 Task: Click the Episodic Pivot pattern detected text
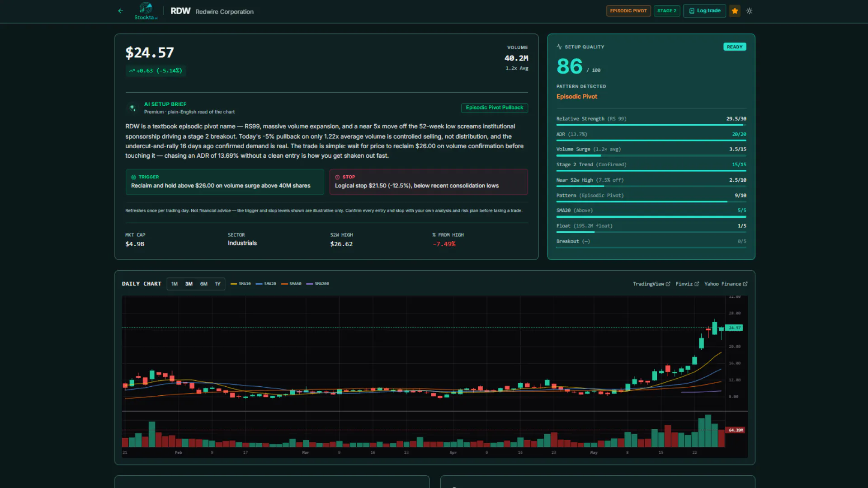(576, 97)
